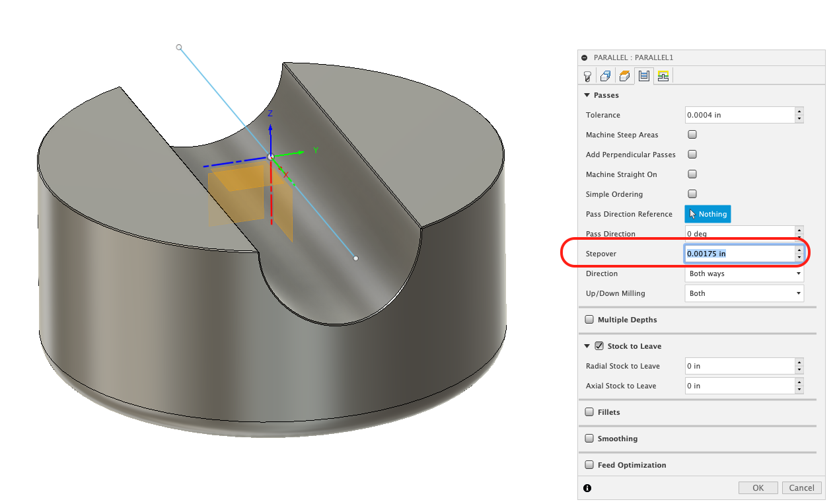This screenshot has width=835, height=504.
Task: Click the Tolerance value field
Action: point(739,115)
